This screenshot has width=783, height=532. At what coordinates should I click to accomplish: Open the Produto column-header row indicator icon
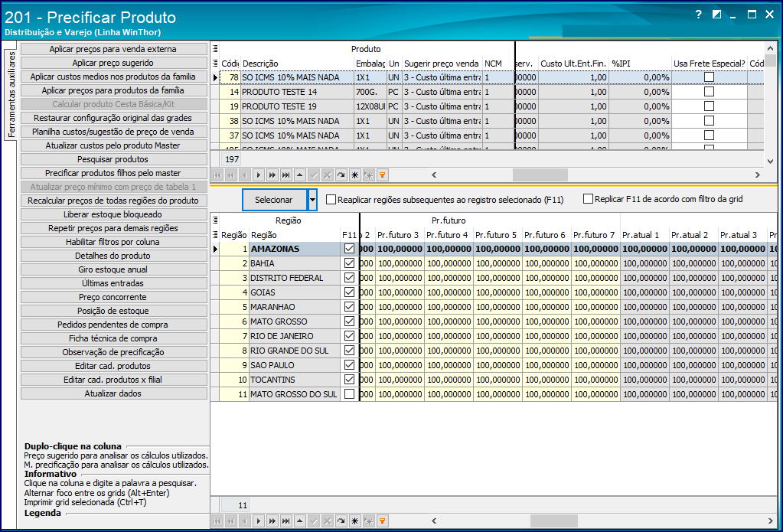click(x=215, y=63)
